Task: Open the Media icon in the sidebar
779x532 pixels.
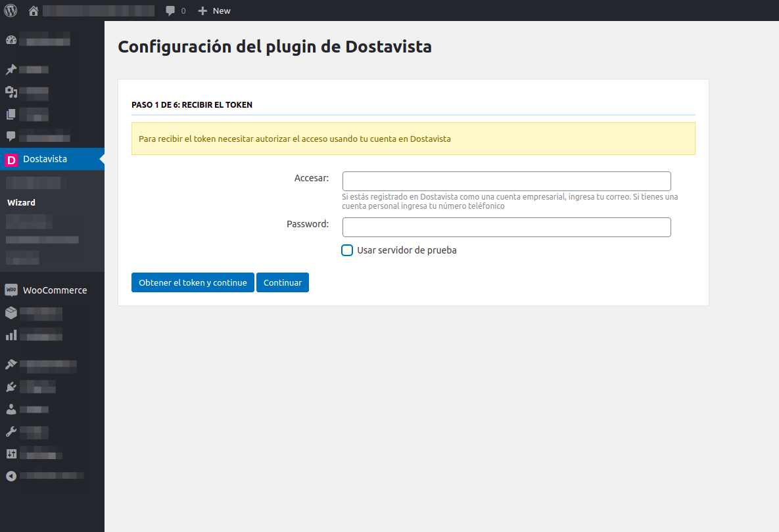Action: 11,92
